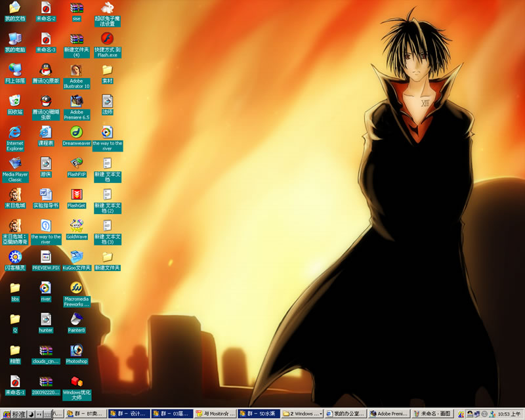The image size is (525, 420).
Task: Select the FlashFXP shortcut
Action: (x=77, y=167)
